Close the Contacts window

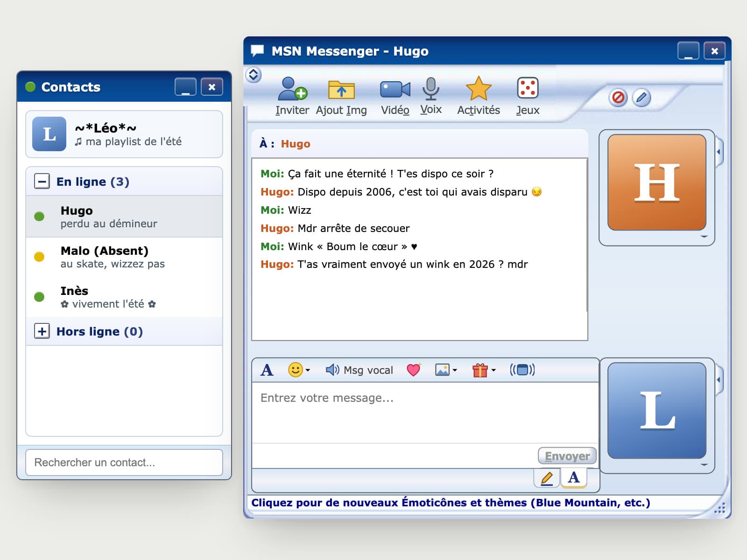(212, 87)
